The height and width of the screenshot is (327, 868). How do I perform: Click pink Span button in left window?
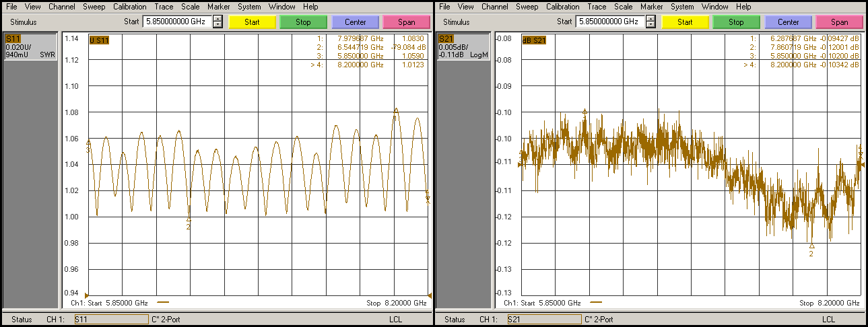[407, 22]
